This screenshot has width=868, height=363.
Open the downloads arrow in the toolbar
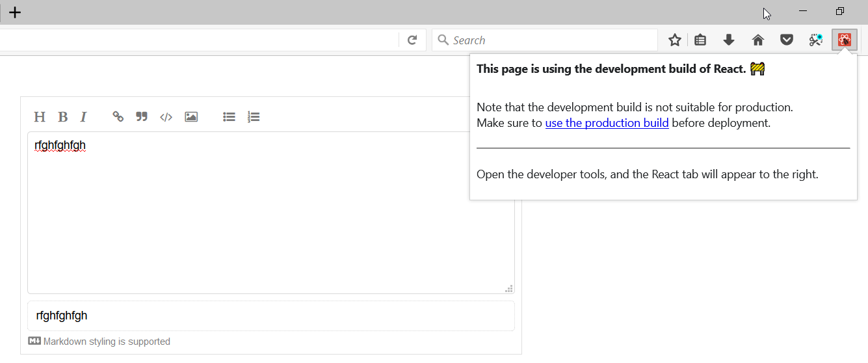pos(729,40)
